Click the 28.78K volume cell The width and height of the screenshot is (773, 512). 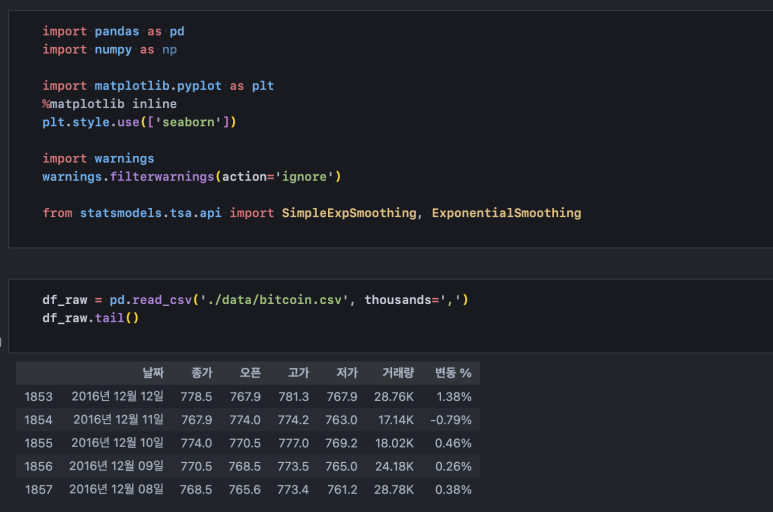click(394, 489)
